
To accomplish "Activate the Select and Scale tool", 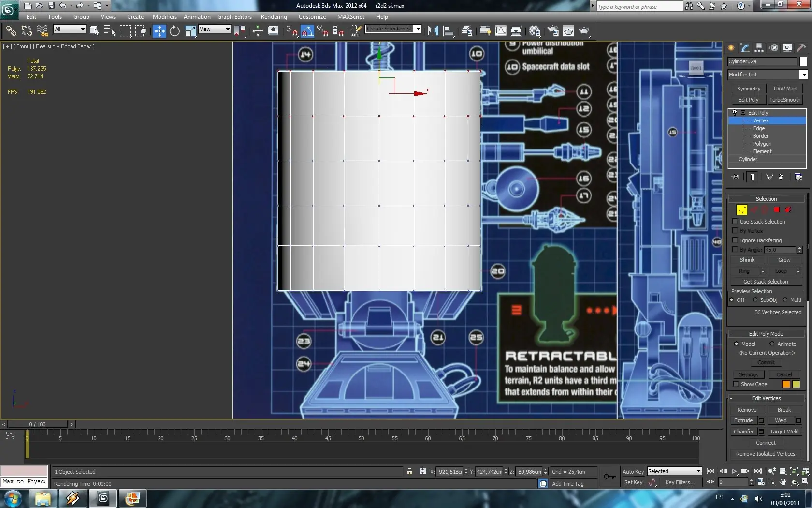I will [190, 31].
